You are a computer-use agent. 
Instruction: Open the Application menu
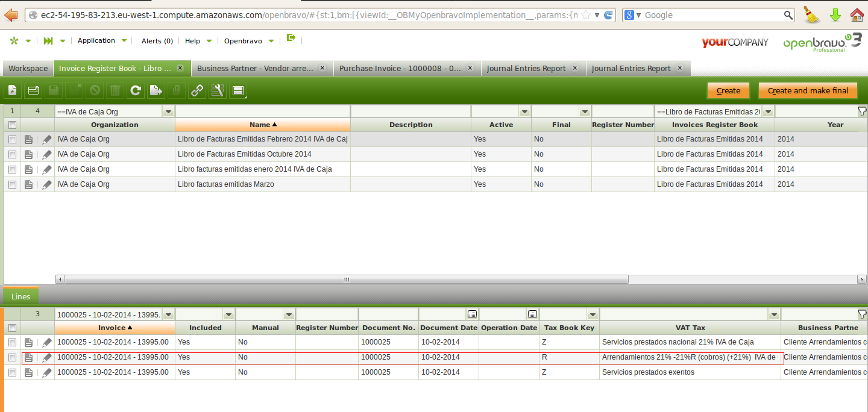click(x=102, y=40)
